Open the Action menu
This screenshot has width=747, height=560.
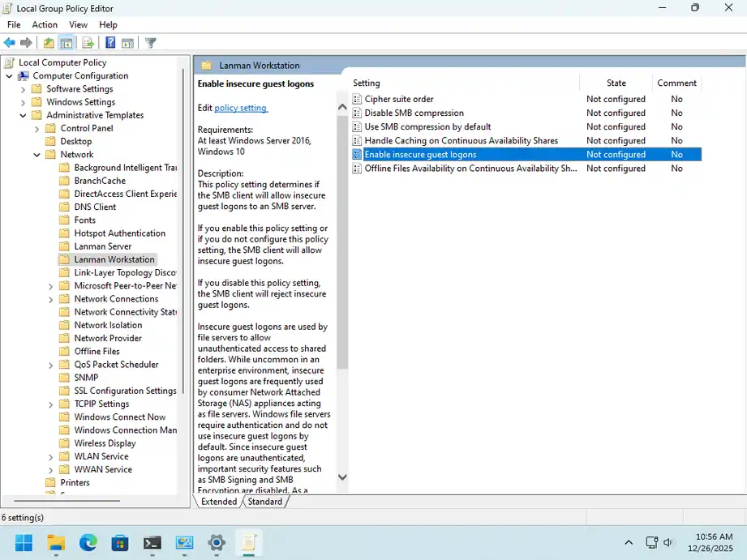point(45,25)
